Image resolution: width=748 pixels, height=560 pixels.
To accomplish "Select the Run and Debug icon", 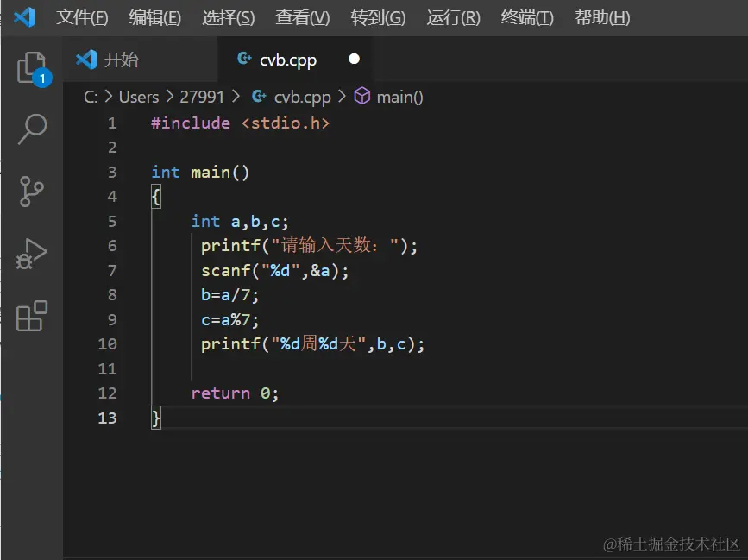I will 32,253.
